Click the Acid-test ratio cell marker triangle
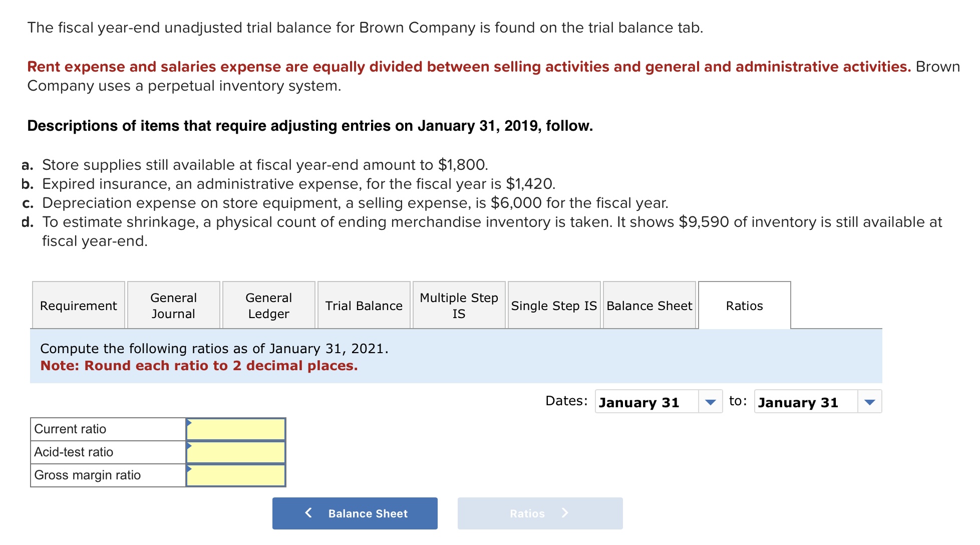Image resolution: width=980 pixels, height=545 pixels. 189,446
